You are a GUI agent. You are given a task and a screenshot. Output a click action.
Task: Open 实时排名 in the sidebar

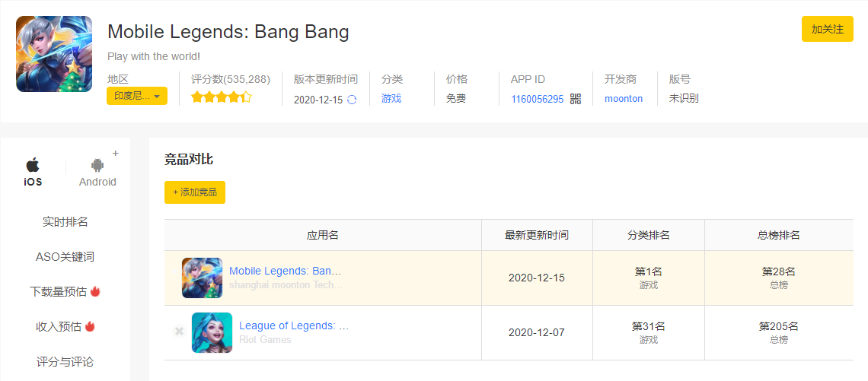click(65, 222)
